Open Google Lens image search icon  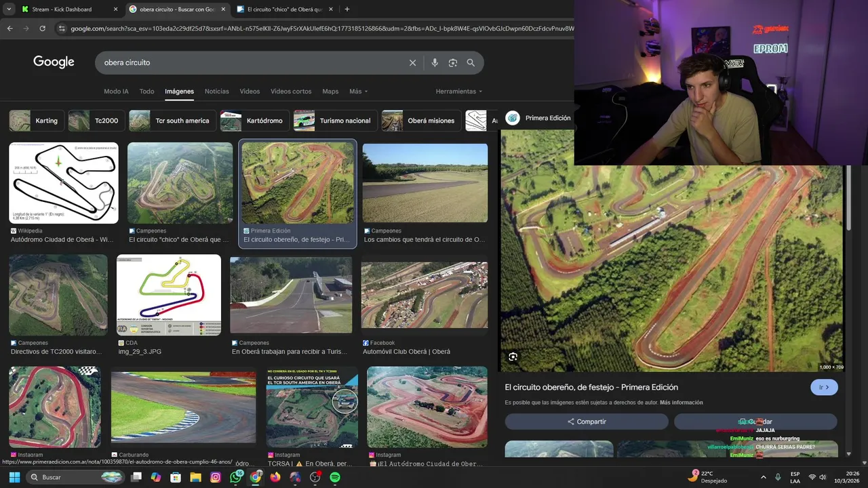452,62
